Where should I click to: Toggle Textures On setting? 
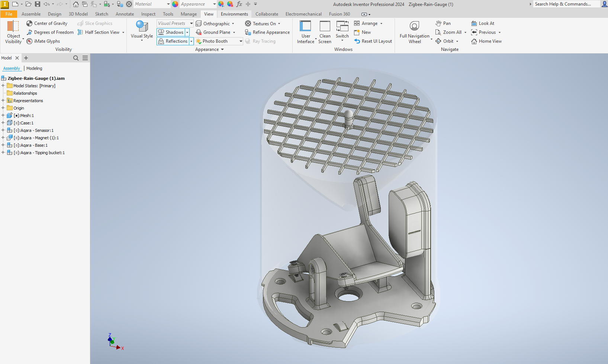click(260, 23)
